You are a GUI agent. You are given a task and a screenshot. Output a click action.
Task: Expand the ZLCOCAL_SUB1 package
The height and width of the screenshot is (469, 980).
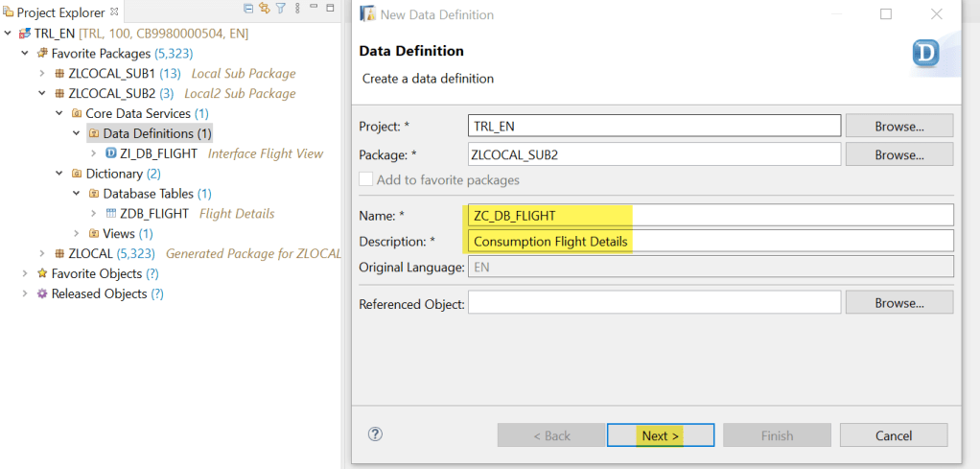coord(42,74)
